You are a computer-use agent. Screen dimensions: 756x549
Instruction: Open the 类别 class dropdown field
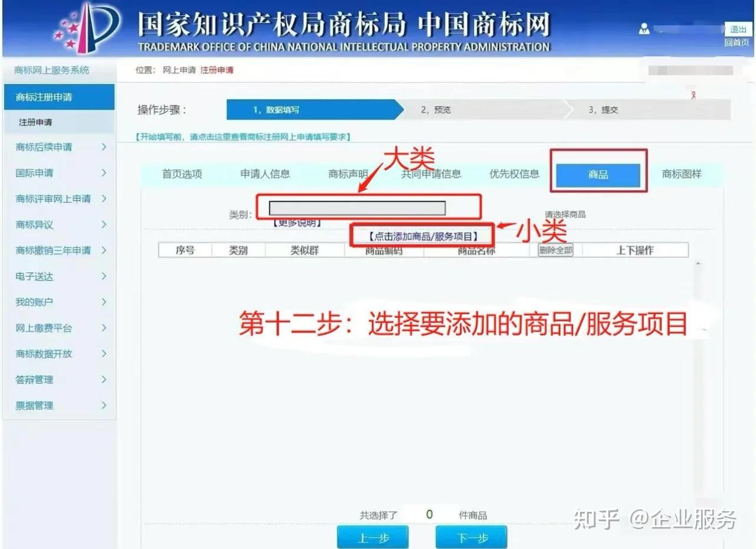[x=357, y=208]
